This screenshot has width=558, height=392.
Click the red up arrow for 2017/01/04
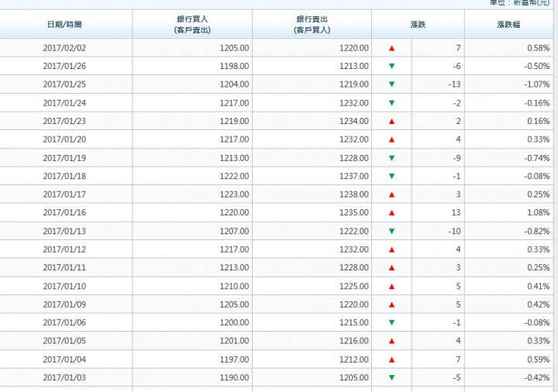click(392, 359)
